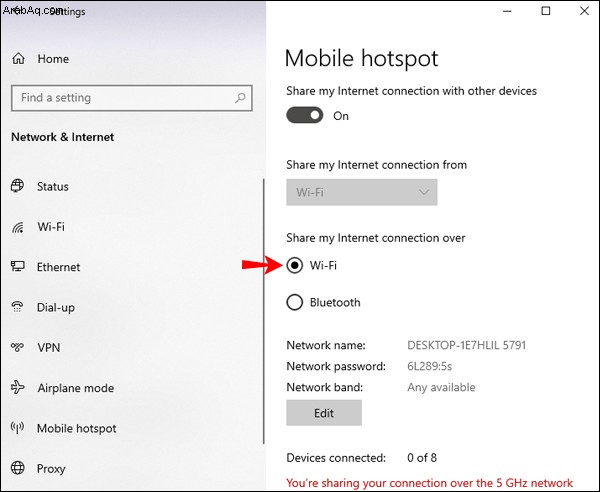Click the Edit network button
The width and height of the screenshot is (600, 492).
(x=324, y=413)
